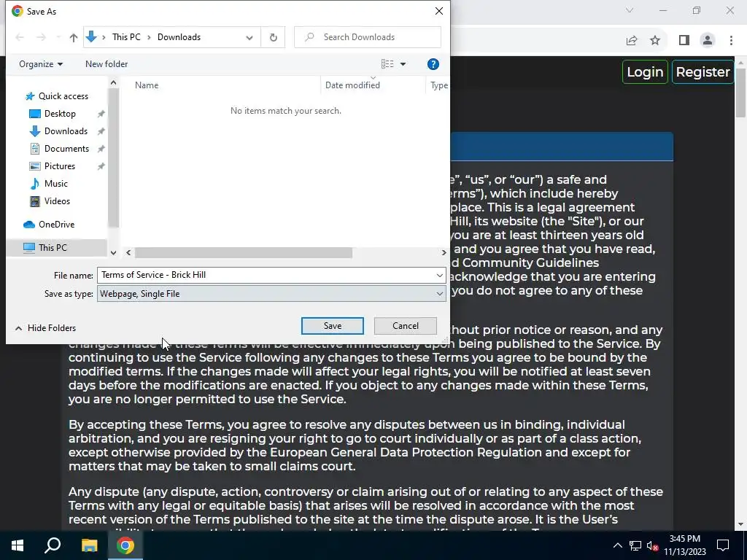This screenshot has height=560, width=747.
Task: Open File Explorer from taskbar
Action: coord(89,545)
